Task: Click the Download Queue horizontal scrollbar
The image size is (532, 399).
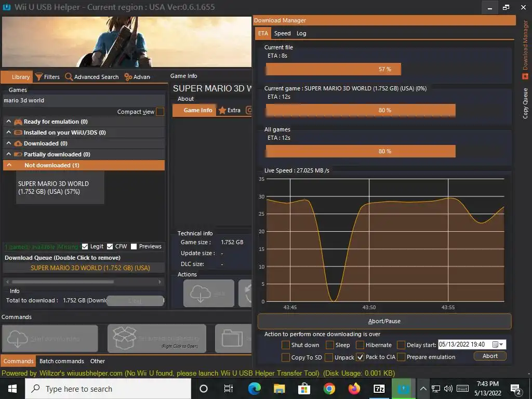Action: pos(84,282)
